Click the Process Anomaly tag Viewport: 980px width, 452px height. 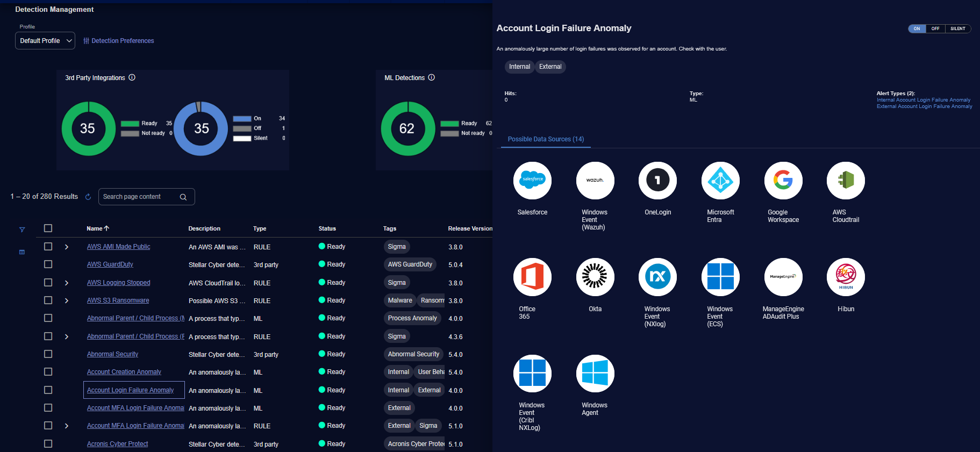point(412,318)
